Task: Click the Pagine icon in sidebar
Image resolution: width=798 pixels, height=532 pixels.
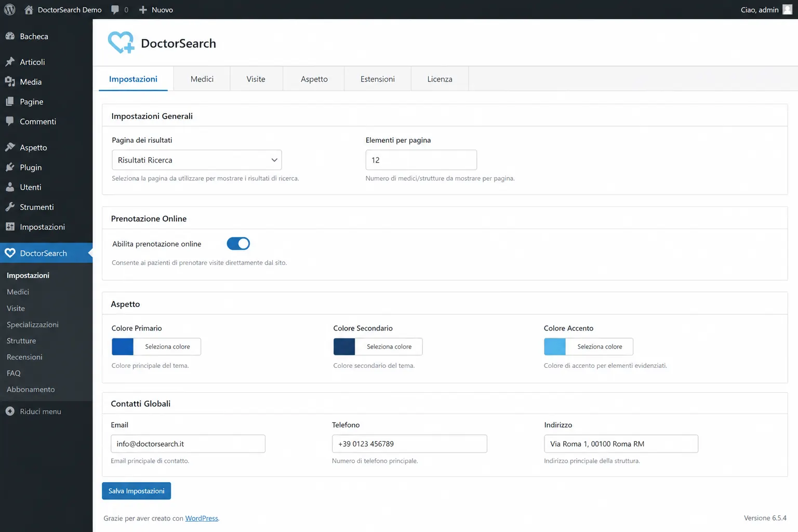Action: (x=10, y=101)
